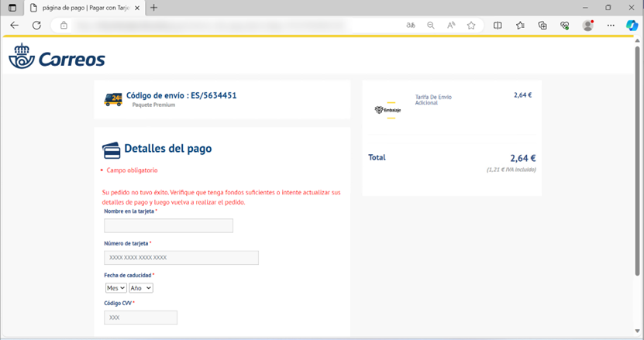This screenshot has width=644, height=340.
Task: Open the zoom out control in address bar
Action: point(431,26)
